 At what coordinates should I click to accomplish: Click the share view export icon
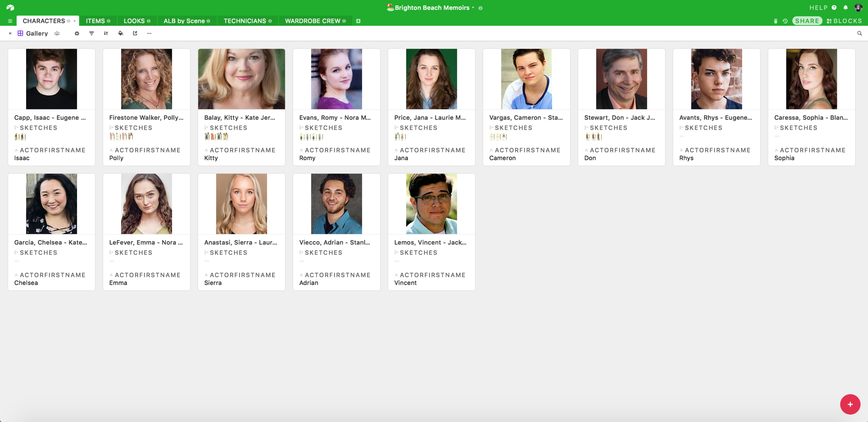(x=135, y=33)
